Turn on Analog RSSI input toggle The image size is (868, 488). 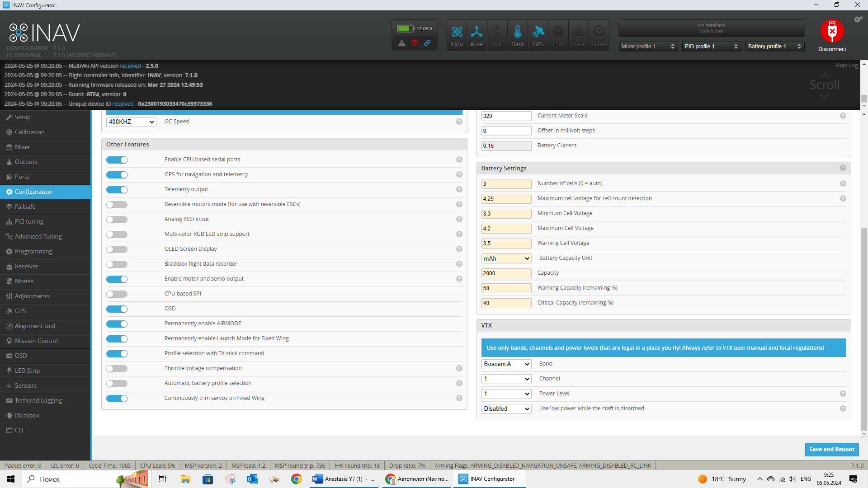coord(117,220)
